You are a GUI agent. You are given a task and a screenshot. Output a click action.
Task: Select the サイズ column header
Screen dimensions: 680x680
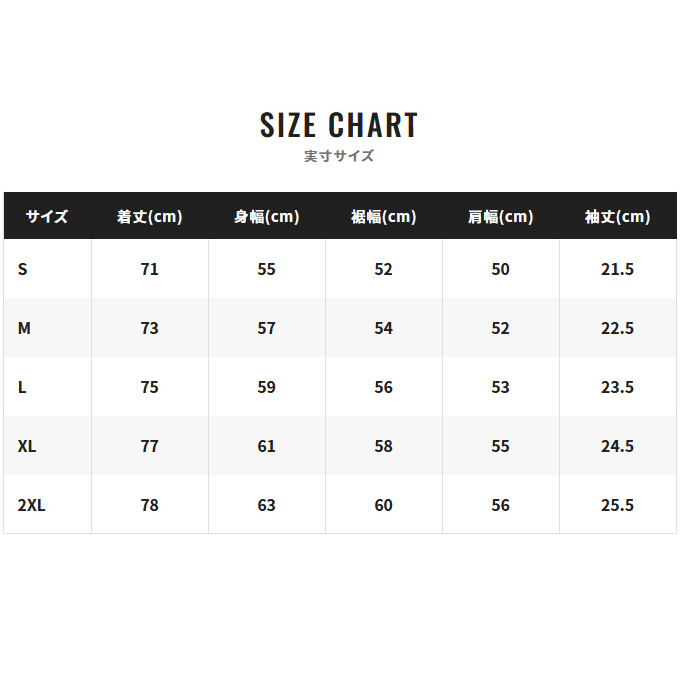tap(47, 216)
